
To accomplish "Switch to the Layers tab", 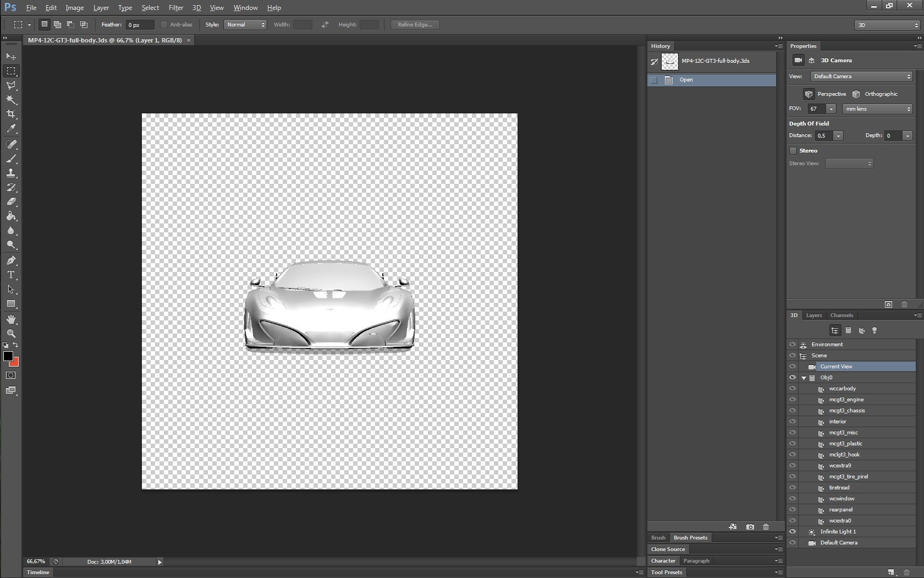I will (x=813, y=315).
